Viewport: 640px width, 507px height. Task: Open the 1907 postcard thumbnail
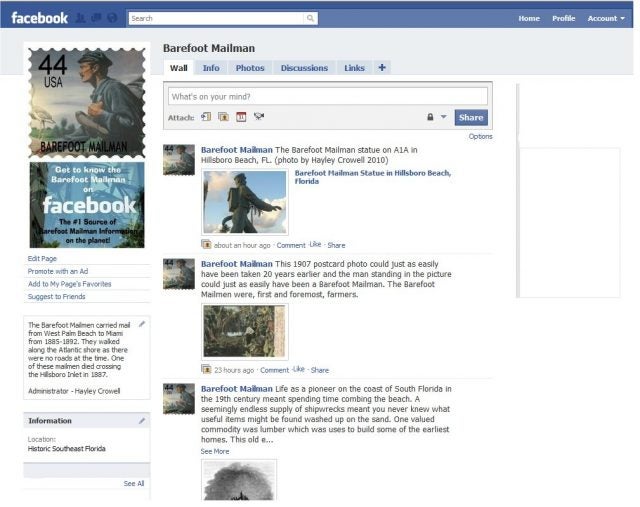pos(245,331)
